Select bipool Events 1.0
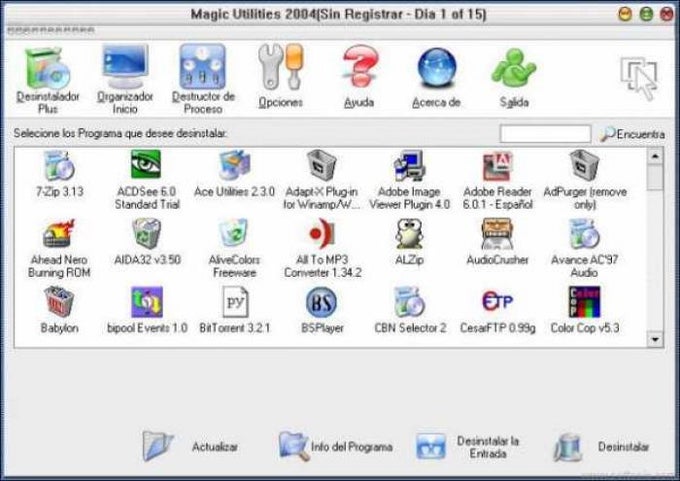680x481 pixels. pyautogui.click(x=147, y=310)
